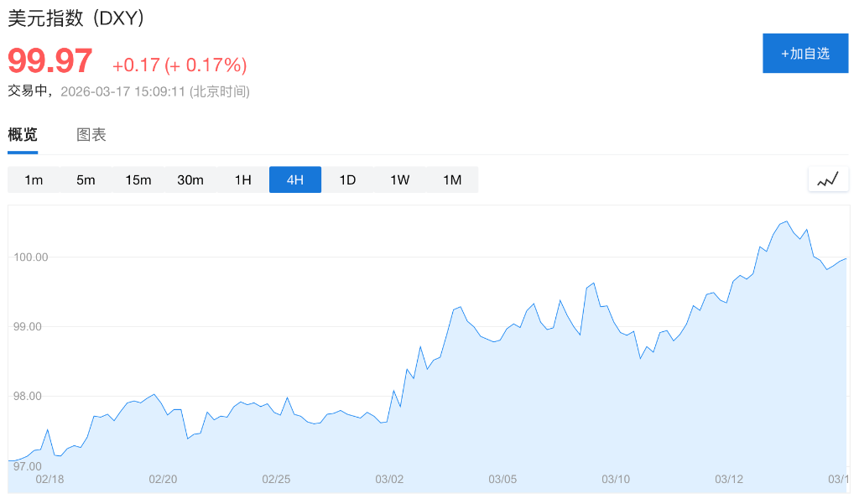Click the 99.97 current price
The height and width of the screenshot is (504, 859).
(50, 62)
